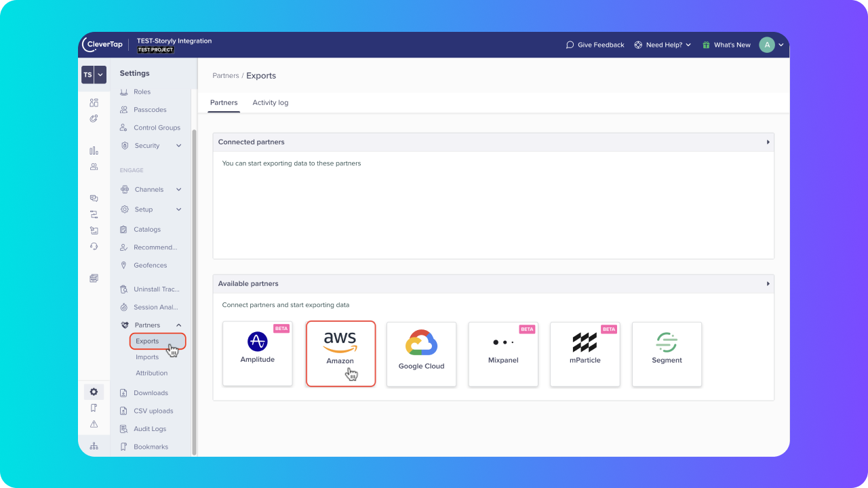
Task: Select the Amplitude partner card
Action: point(258,354)
